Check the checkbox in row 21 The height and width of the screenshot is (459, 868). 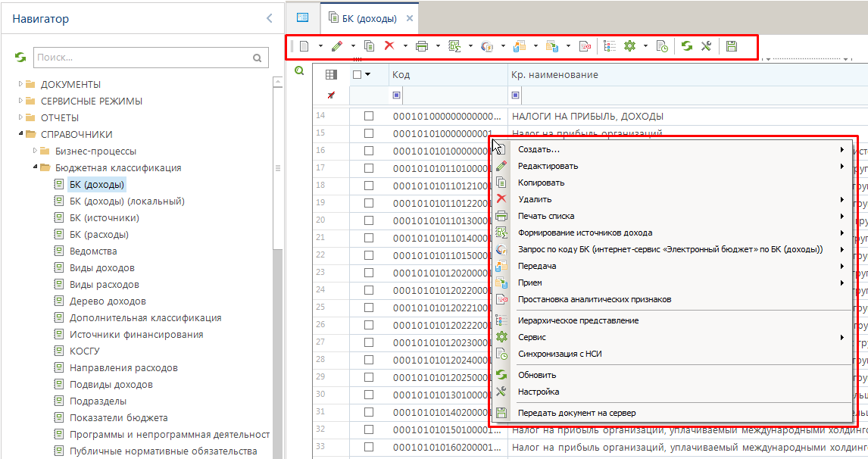(x=369, y=238)
